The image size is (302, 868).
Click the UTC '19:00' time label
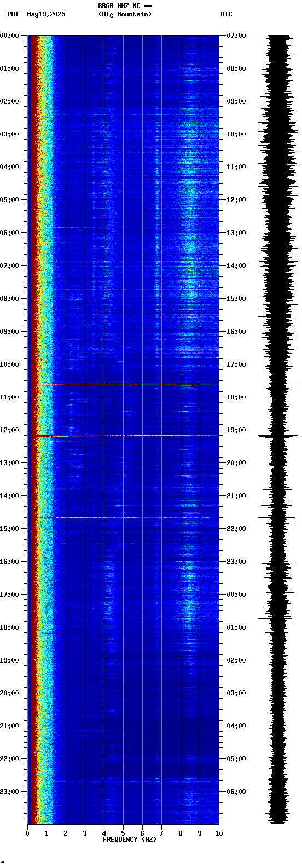236,430
